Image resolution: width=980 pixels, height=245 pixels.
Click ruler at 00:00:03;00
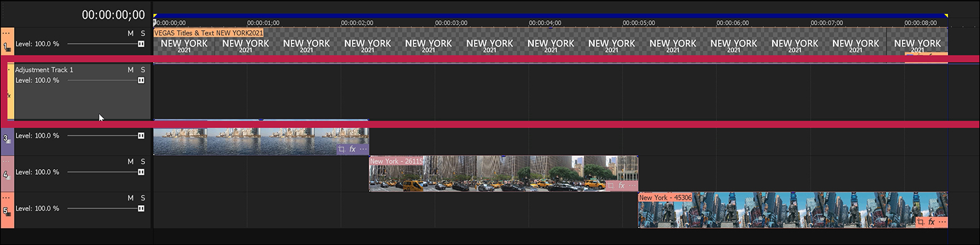pos(451,23)
